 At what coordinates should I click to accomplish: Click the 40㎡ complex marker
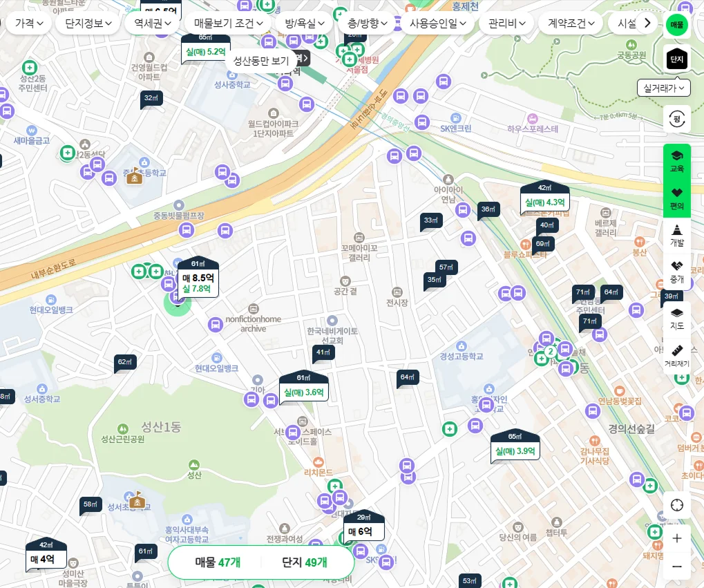coord(547,225)
